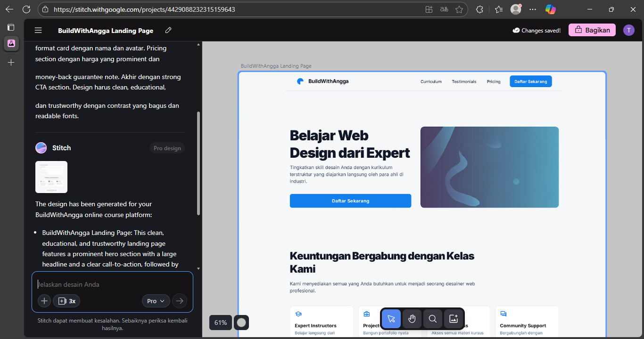Open the hamburger menu icon
This screenshot has height=339, width=644.
pyautogui.click(x=38, y=30)
